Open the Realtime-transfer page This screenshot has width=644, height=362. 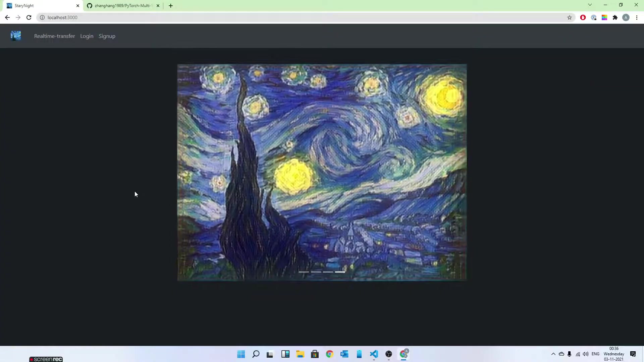[x=54, y=36]
